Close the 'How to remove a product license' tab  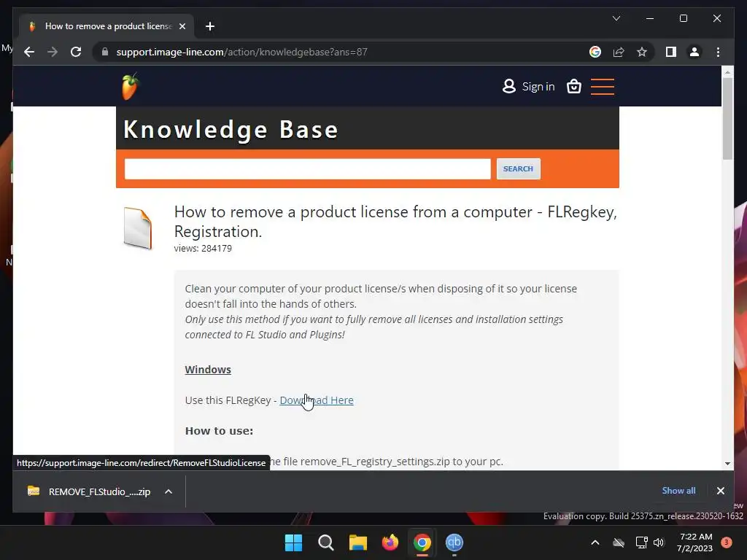coord(182,26)
